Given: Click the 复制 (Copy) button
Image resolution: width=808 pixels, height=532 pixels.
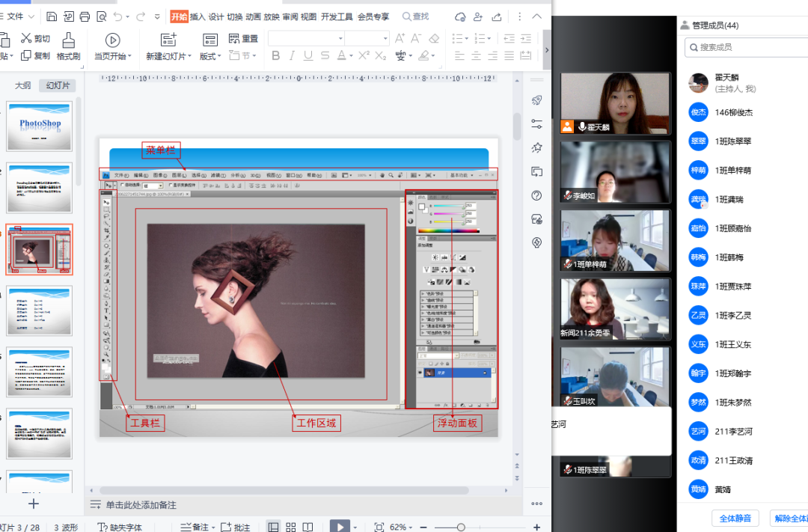Looking at the screenshot, I should (x=35, y=55).
